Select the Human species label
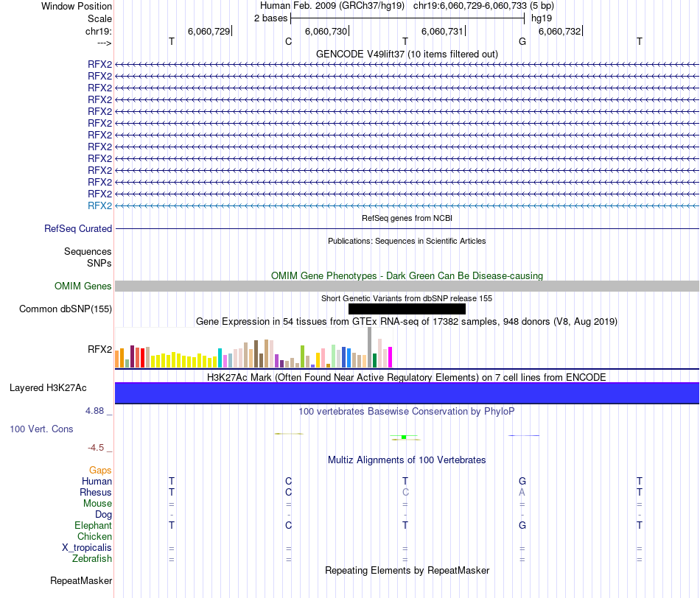This screenshot has height=598, width=700. click(97, 481)
